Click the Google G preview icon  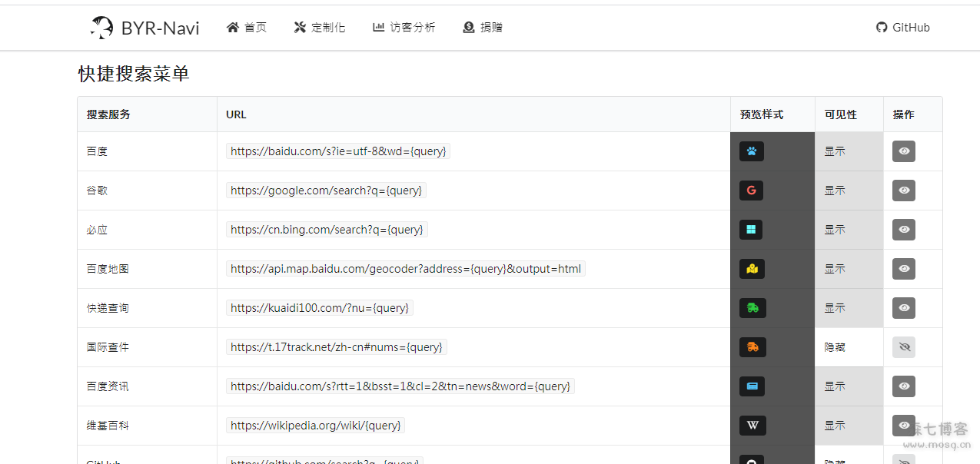point(752,190)
